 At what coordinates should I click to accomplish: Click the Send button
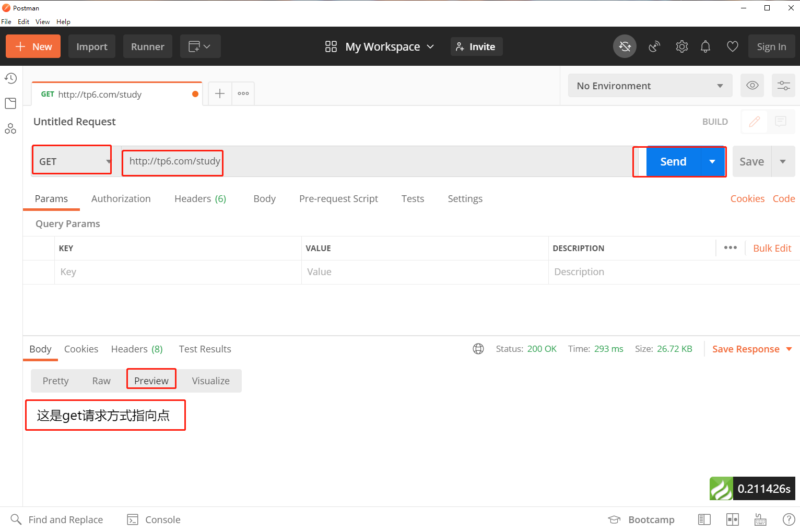point(673,161)
